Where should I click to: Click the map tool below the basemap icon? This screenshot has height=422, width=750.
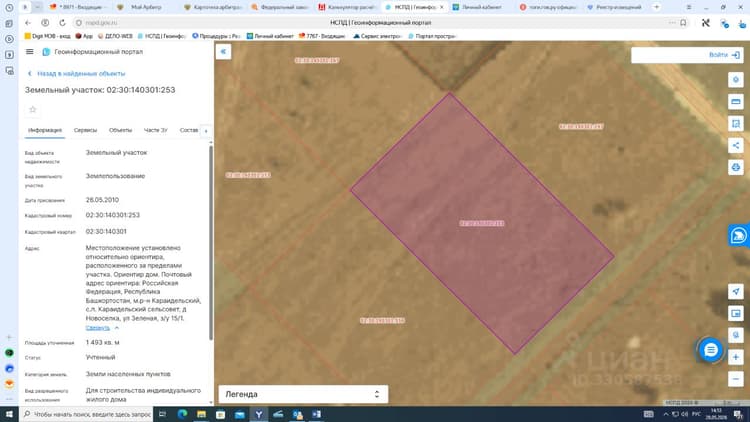coord(736,335)
